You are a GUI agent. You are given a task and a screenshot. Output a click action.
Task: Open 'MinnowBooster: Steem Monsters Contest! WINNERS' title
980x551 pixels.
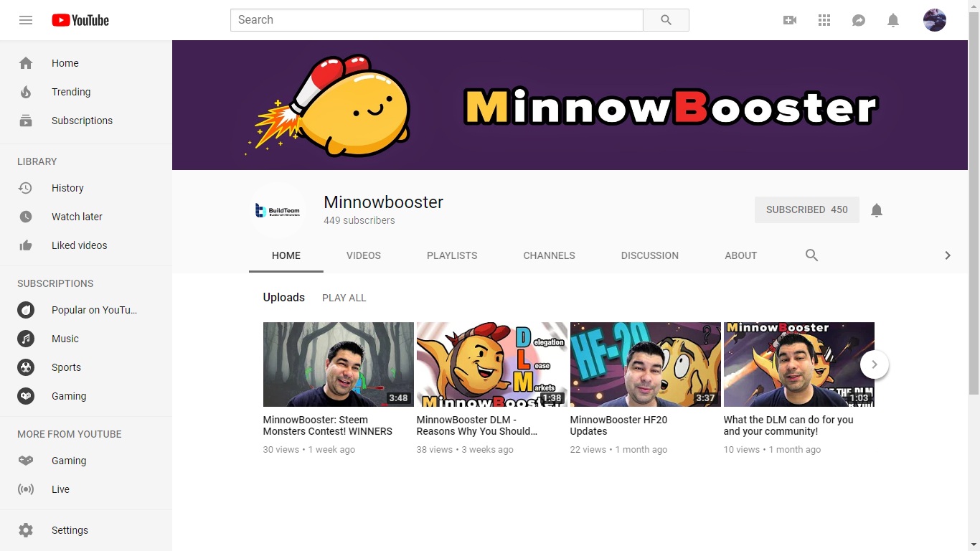(x=328, y=425)
